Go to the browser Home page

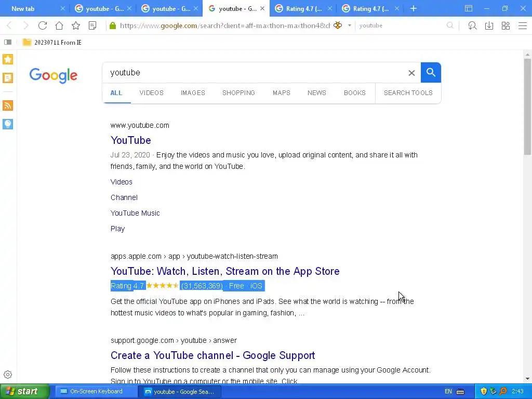point(59,25)
